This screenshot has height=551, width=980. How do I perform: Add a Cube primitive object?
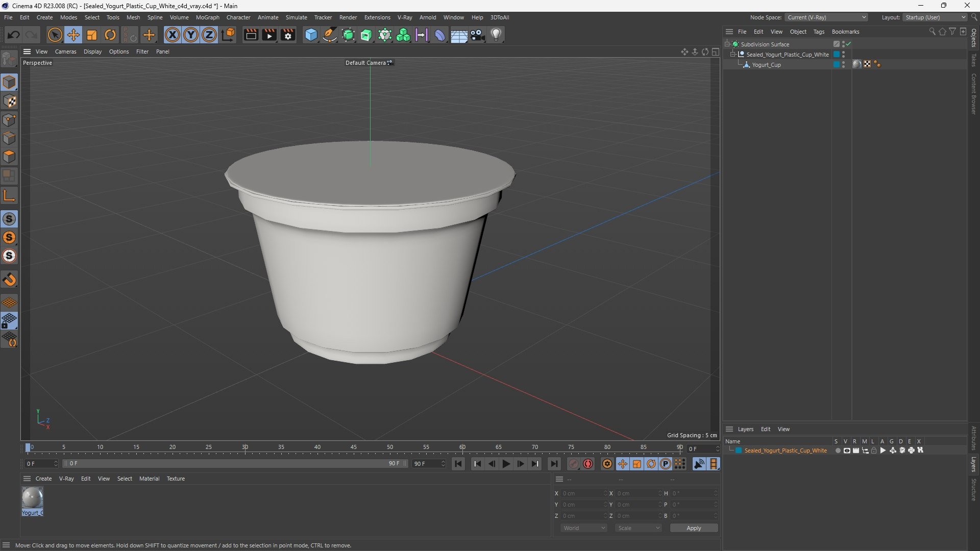pos(311,35)
